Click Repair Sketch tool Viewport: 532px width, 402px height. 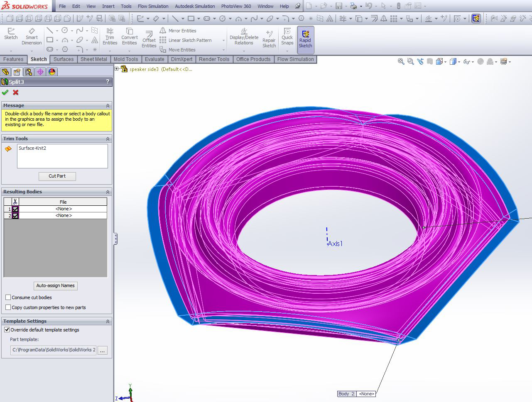click(x=269, y=40)
